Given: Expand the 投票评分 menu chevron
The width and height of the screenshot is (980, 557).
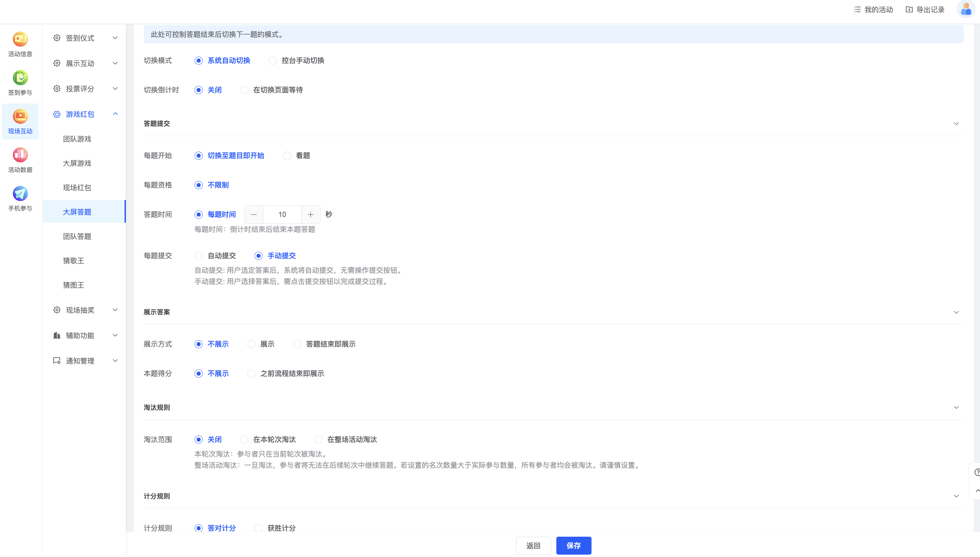Looking at the screenshot, I should point(115,89).
